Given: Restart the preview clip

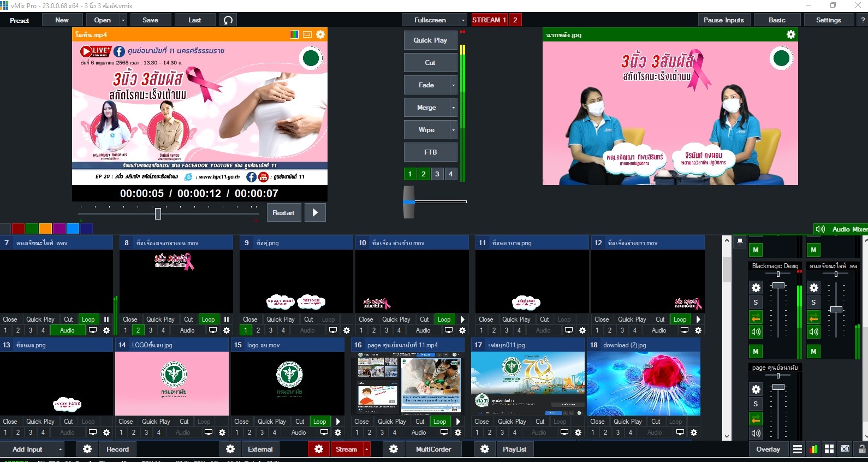Looking at the screenshot, I should click(283, 212).
